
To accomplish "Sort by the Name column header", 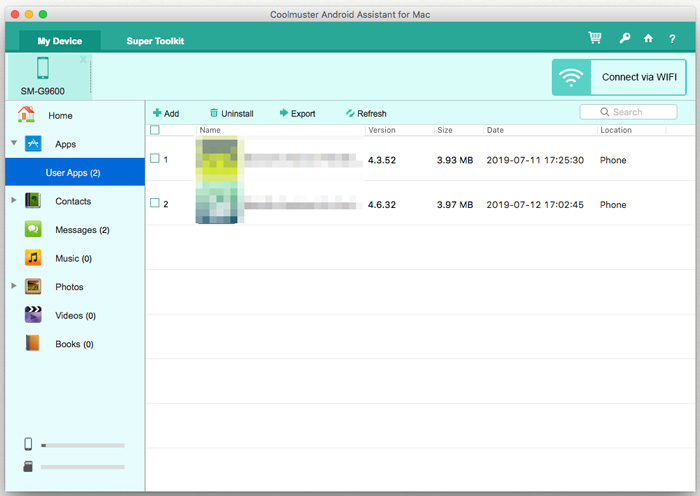I will [210, 130].
